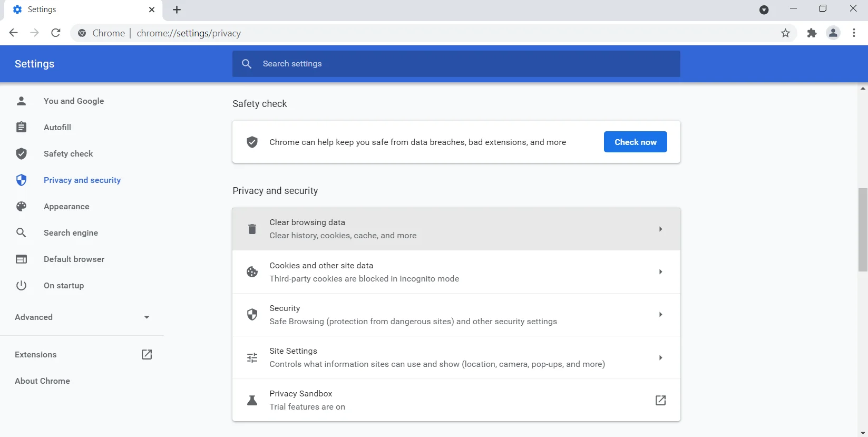Viewport: 868px width, 437px height.
Task: Open the Site Settings row
Action: pyautogui.click(x=456, y=357)
